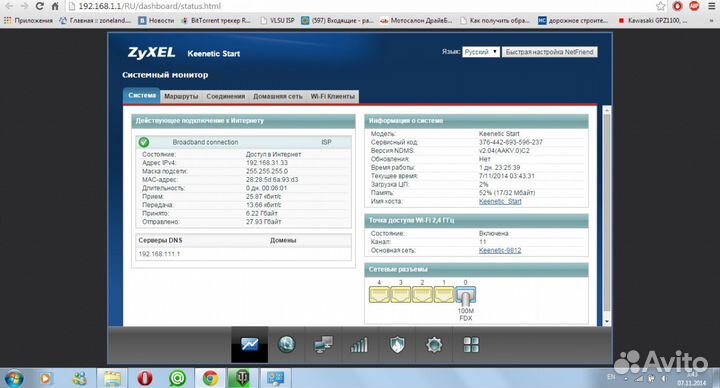
Task: Click the ZyXEL logo
Action: [x=151, y=53]
